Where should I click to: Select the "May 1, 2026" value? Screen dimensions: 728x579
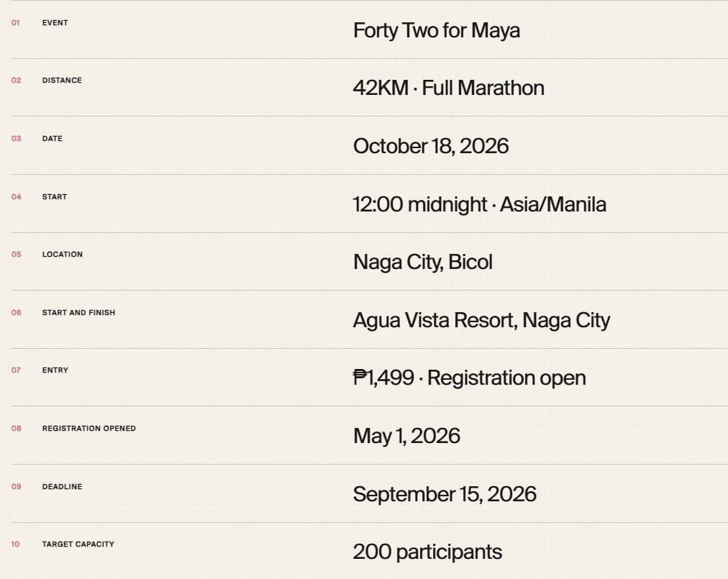click(x=406, y=437)
